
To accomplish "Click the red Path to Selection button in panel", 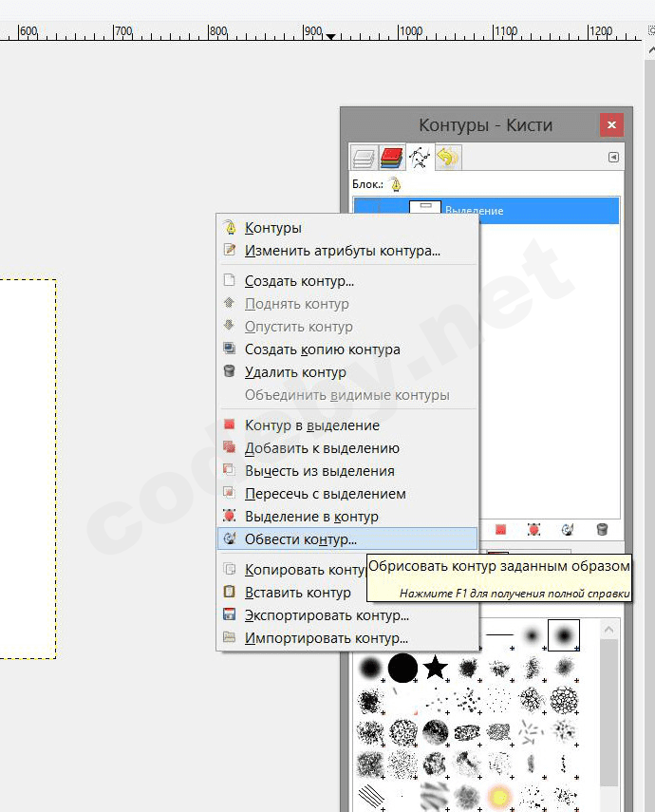I will coord(500,529).
